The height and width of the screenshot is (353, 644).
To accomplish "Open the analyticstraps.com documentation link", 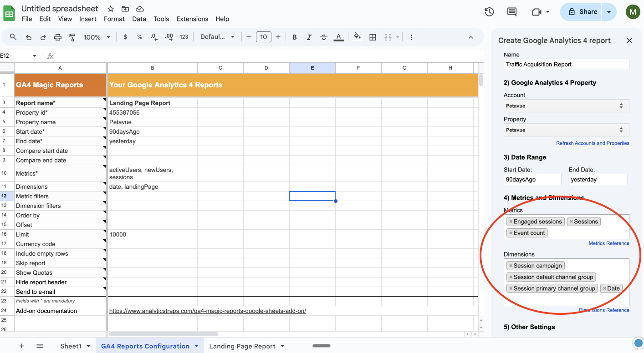I will (208, 311).
